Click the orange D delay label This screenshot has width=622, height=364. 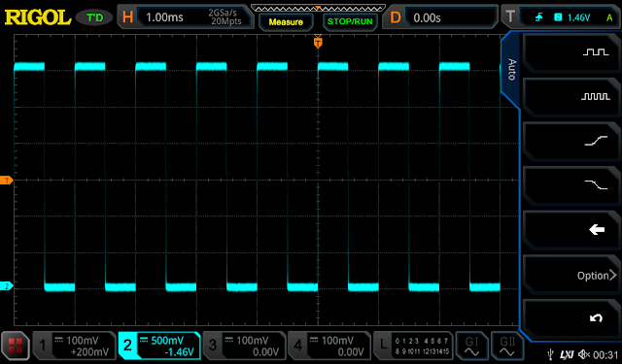pos(396,17)
